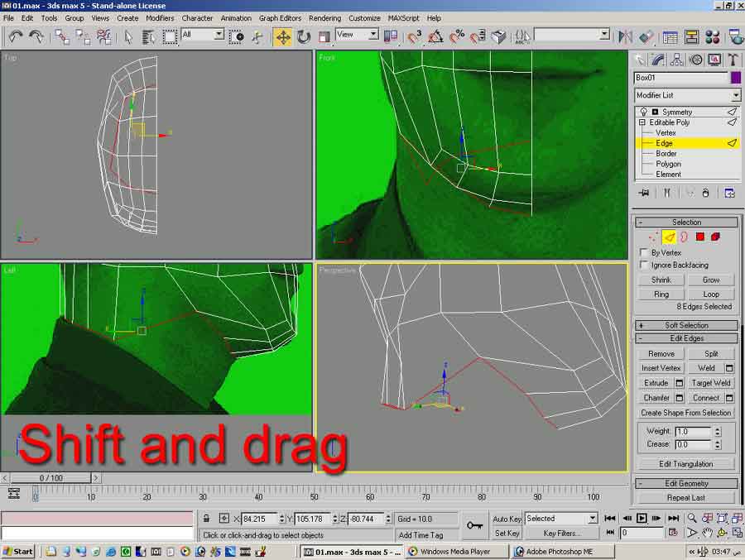The width and height of the screenshot is (745, 560).
Task: Click the Zoom magnifier viewport icon
Action: 692,518
